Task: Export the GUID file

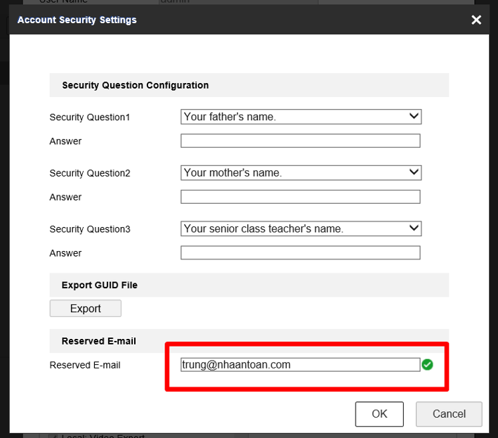Action: point(85,308)
